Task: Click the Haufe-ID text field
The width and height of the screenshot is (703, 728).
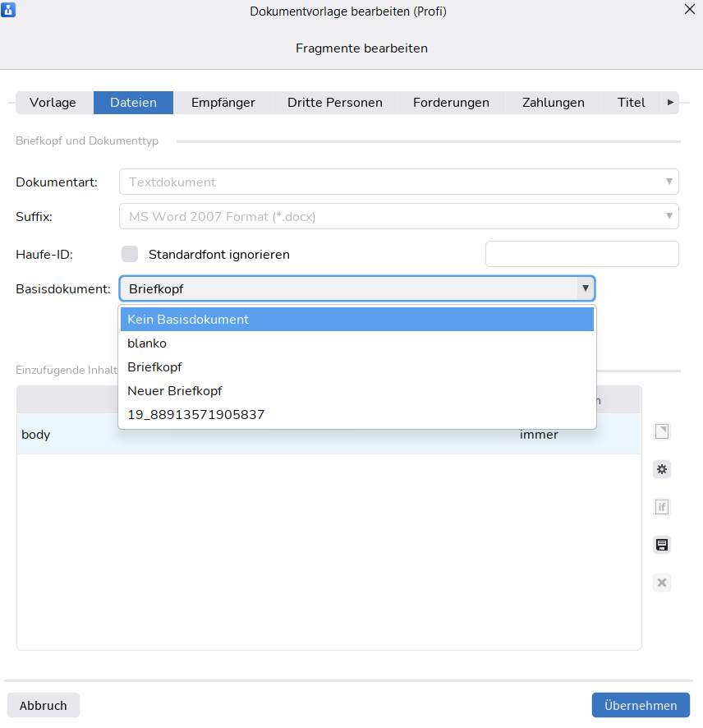Action: (581, 254)
